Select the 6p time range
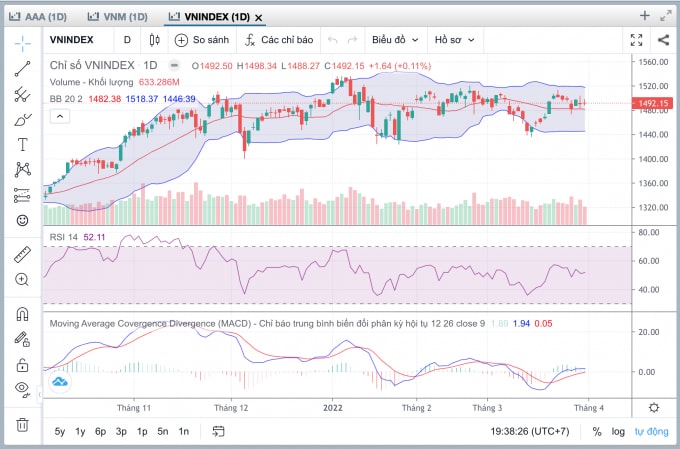The image size is (680, 449). click(x=101, y=432)
